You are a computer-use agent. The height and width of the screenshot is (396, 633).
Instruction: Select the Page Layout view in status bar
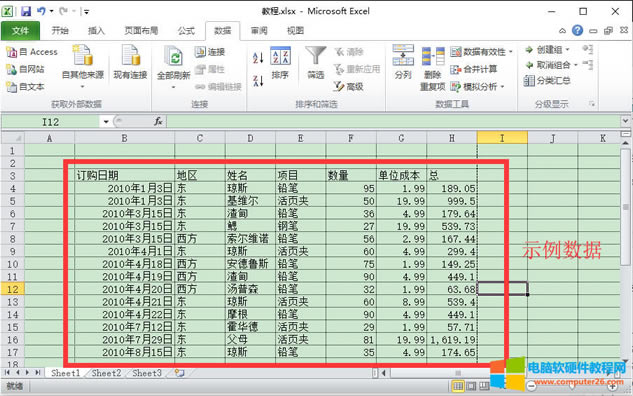[x=471, y=386]
